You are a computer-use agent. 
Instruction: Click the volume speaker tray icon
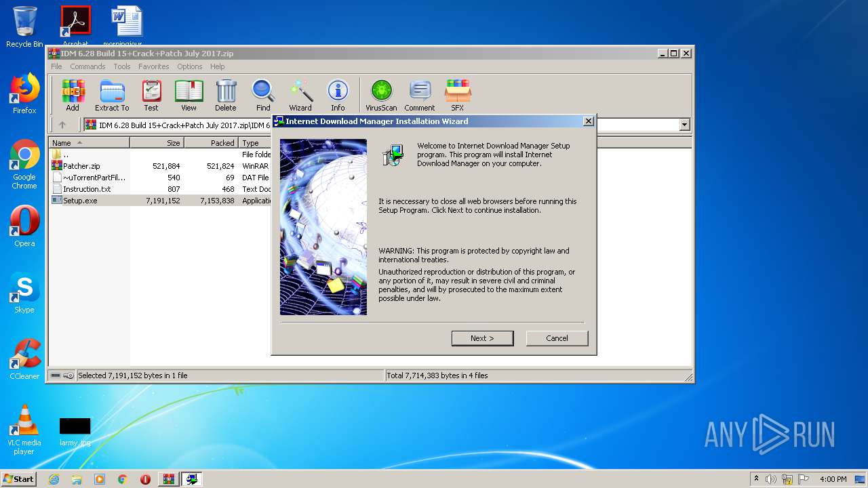[x=770, y=479]
